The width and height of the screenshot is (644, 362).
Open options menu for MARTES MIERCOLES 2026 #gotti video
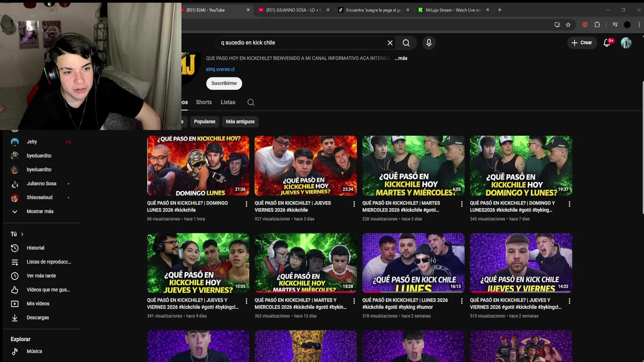461,204
